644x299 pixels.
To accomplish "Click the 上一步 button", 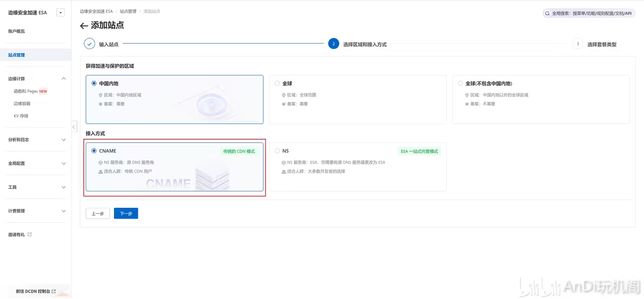I will coord(98,213).
